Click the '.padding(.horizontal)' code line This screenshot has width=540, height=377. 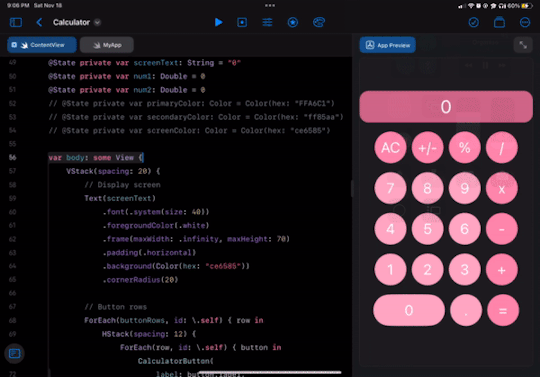click(149, 253)
